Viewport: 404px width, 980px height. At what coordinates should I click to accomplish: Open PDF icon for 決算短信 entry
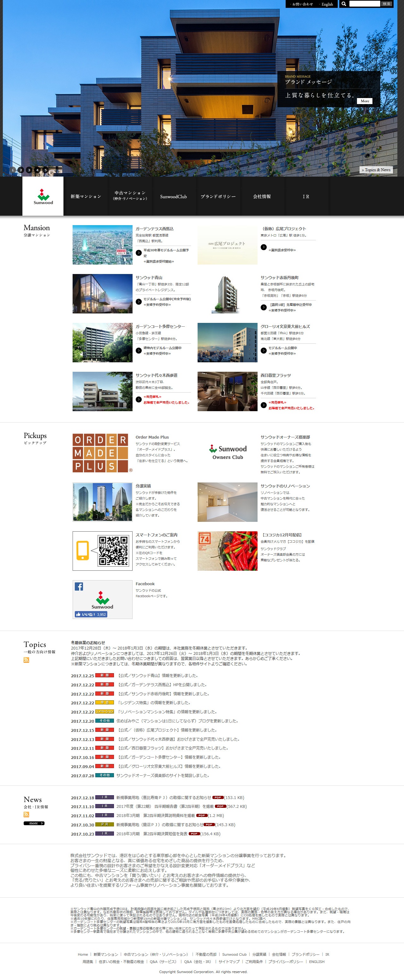(x=194, y=833)
